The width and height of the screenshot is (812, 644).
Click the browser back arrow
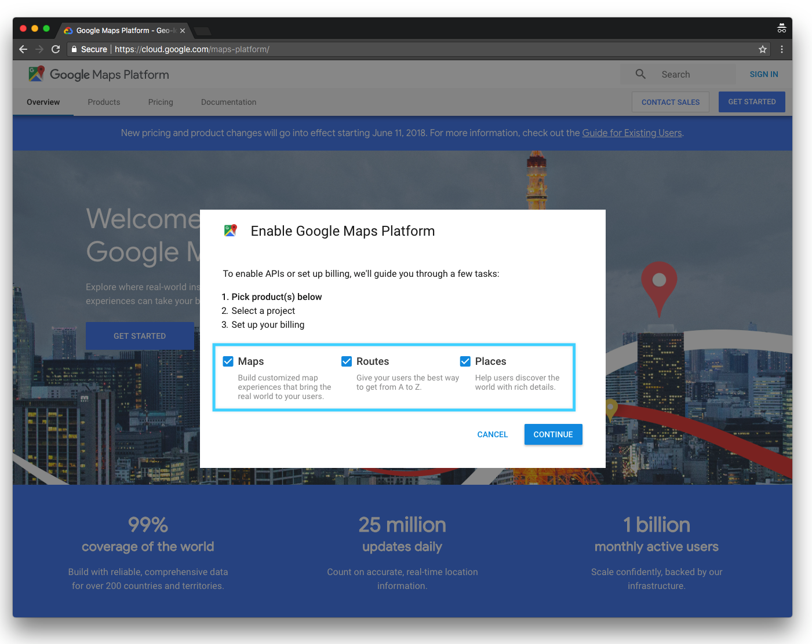(x=23, y=49)
